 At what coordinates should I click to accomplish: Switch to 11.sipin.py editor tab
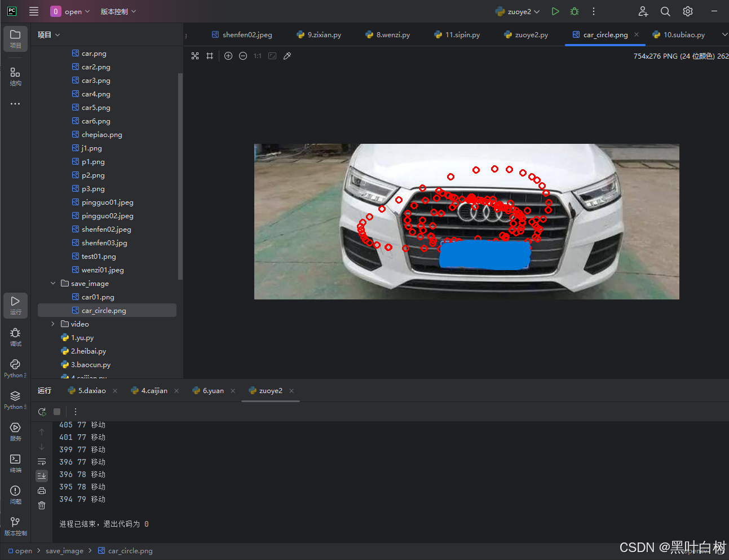[457, 34]
